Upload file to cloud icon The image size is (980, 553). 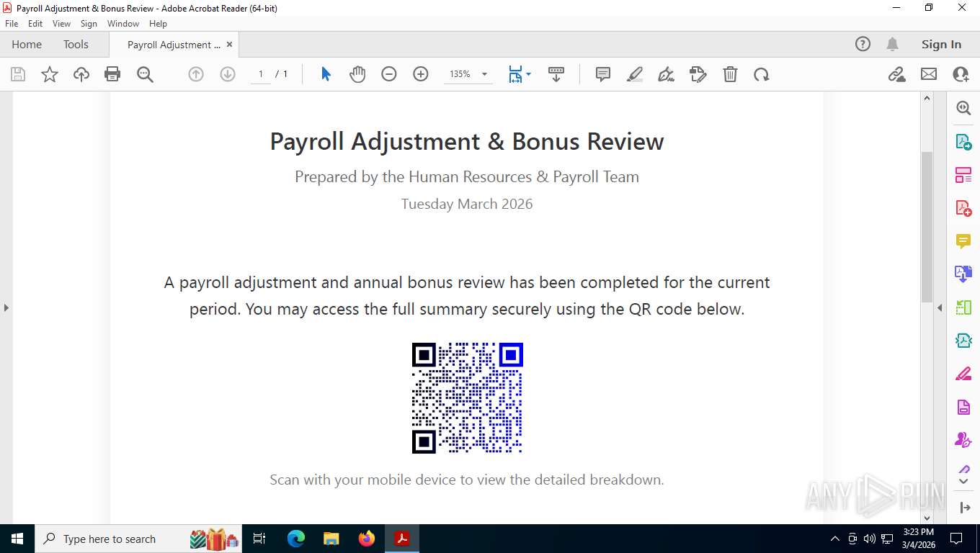(81, 74)
